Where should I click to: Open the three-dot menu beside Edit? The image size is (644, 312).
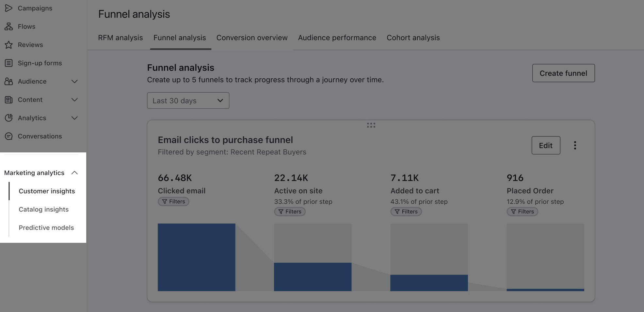click(575, 146)
